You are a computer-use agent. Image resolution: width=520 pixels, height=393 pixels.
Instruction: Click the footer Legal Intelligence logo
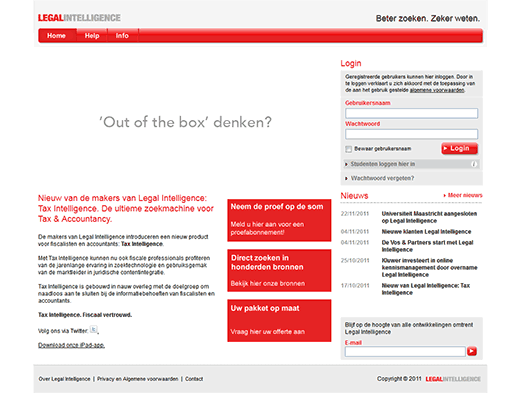click(453, 379)
